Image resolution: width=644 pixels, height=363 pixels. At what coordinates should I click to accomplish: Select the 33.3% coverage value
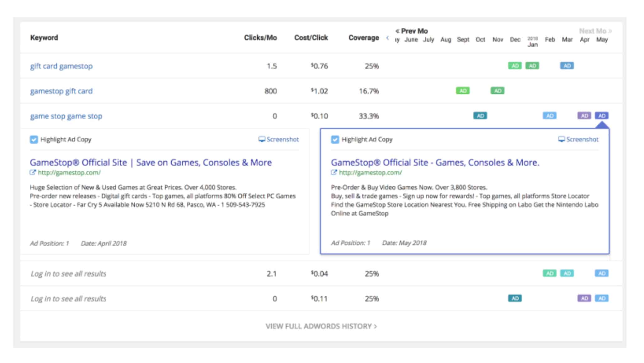369,116
